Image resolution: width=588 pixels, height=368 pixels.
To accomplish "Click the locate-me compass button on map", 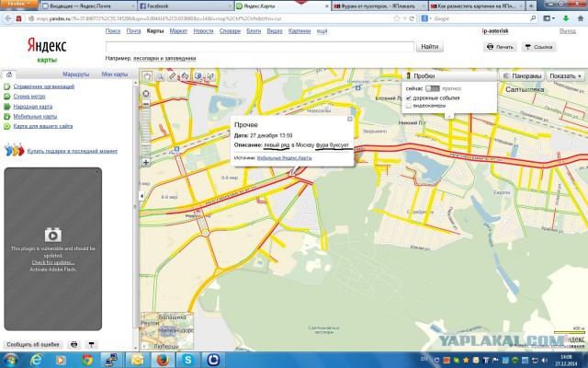I will [x=146, y=94].
